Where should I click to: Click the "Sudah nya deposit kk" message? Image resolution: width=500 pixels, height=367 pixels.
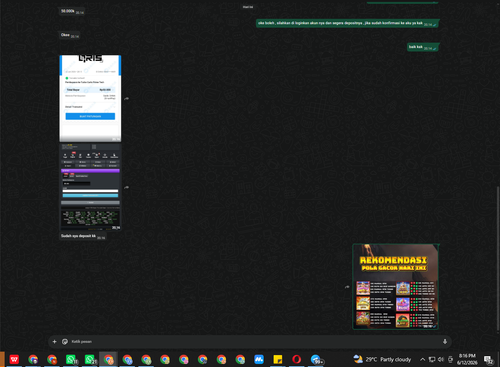(x=83, y=236)
